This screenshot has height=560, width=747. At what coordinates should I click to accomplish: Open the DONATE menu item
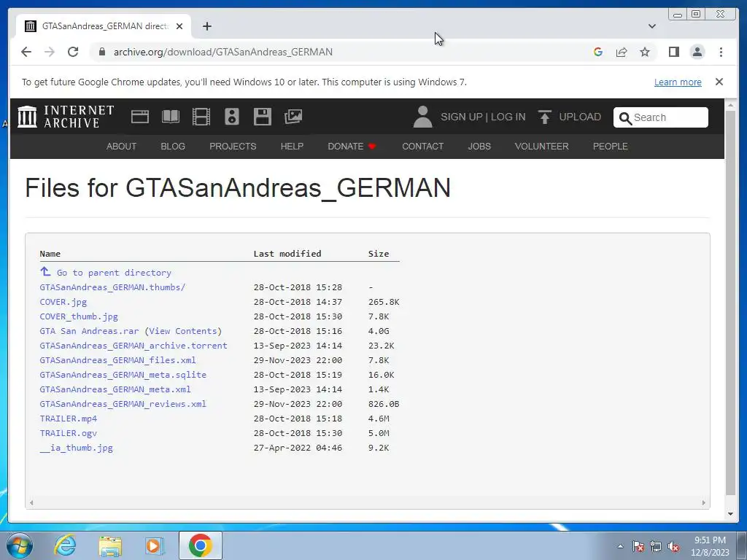coord(352,146)
